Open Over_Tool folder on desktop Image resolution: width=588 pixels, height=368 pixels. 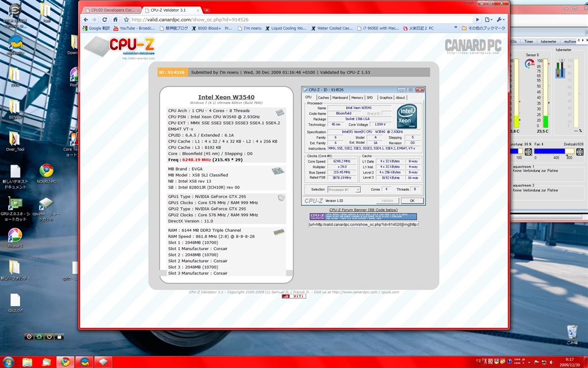15,141
